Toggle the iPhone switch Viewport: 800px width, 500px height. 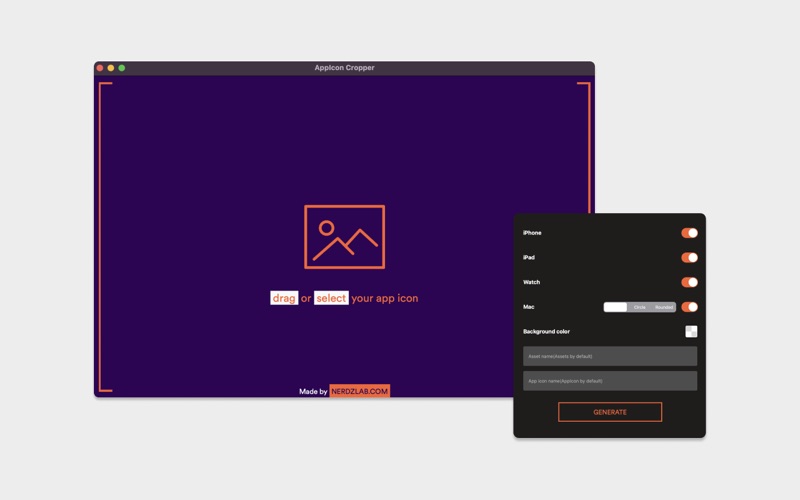click(x=689, y=233)
